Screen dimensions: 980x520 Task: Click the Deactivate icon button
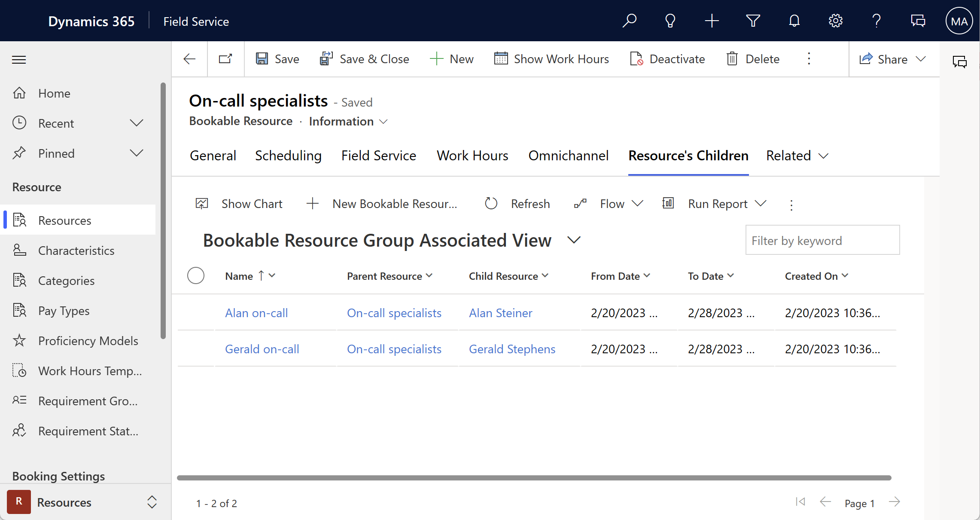[x=636, y=59]
